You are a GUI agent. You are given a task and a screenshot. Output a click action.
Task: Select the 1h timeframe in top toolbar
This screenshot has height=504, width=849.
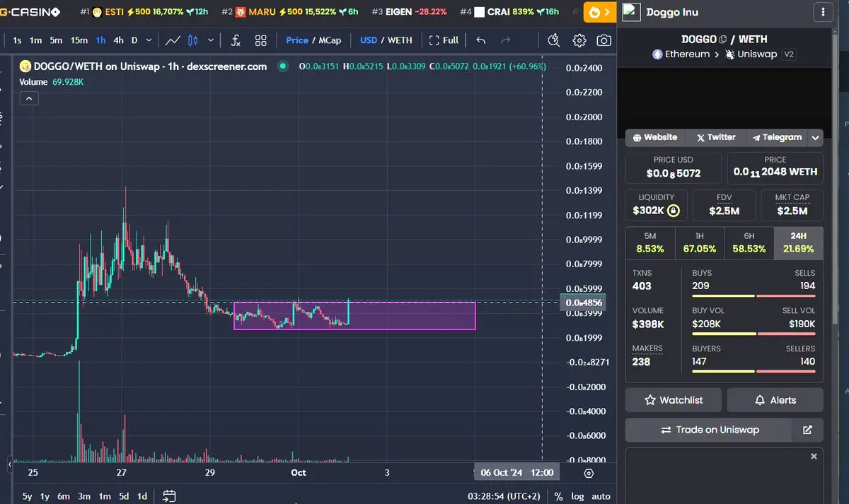(x=100, y=40)
